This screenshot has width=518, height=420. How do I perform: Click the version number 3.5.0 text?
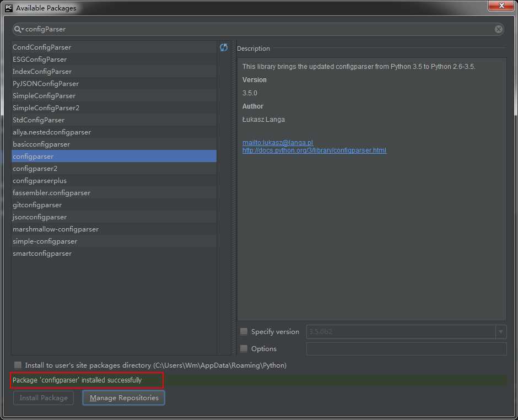[x=250, y=93]
